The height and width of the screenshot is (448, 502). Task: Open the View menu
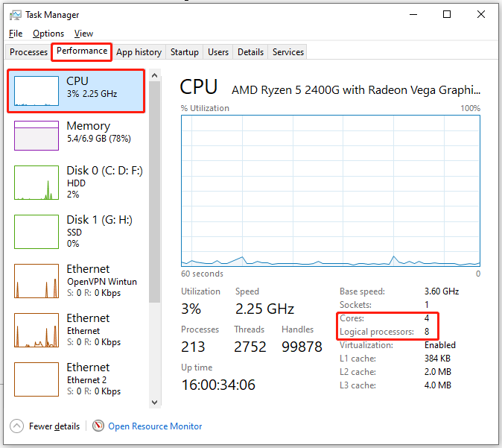coord(83,34)
